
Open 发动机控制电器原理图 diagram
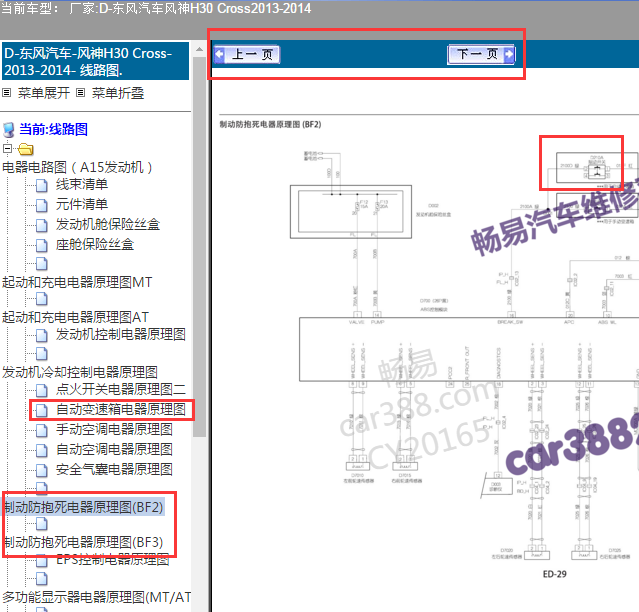pos(121,335)
